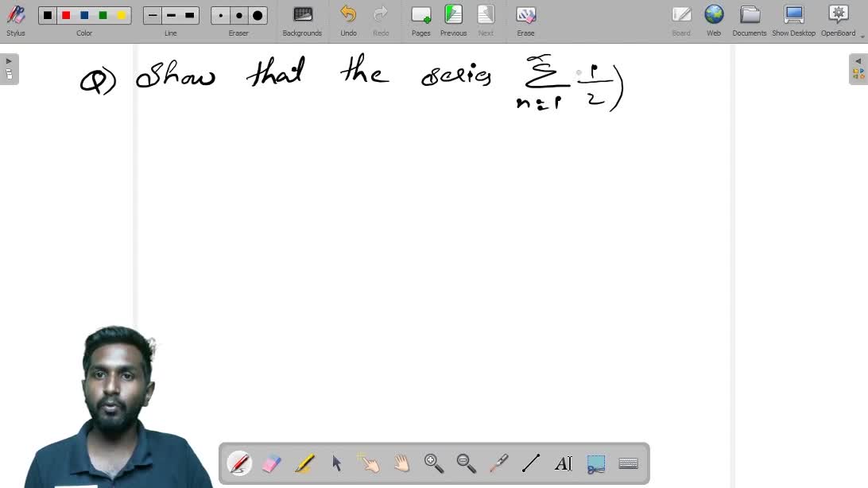Activate the hand scroll page tool

coord(401,463)
